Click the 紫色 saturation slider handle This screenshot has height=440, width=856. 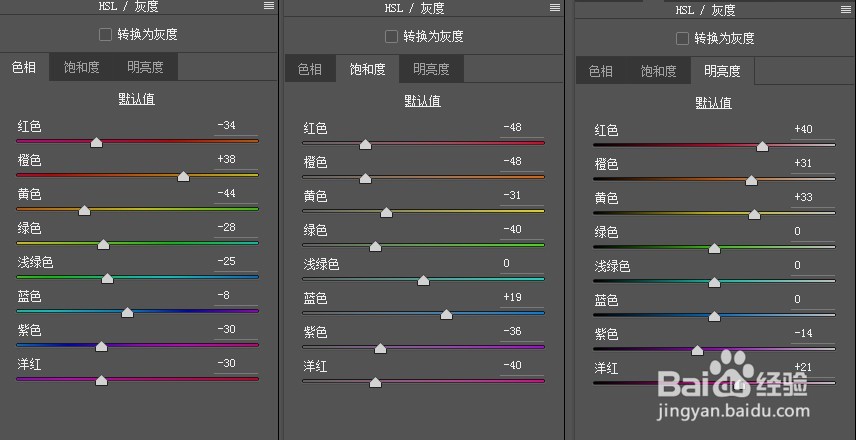tap(380, 348)
